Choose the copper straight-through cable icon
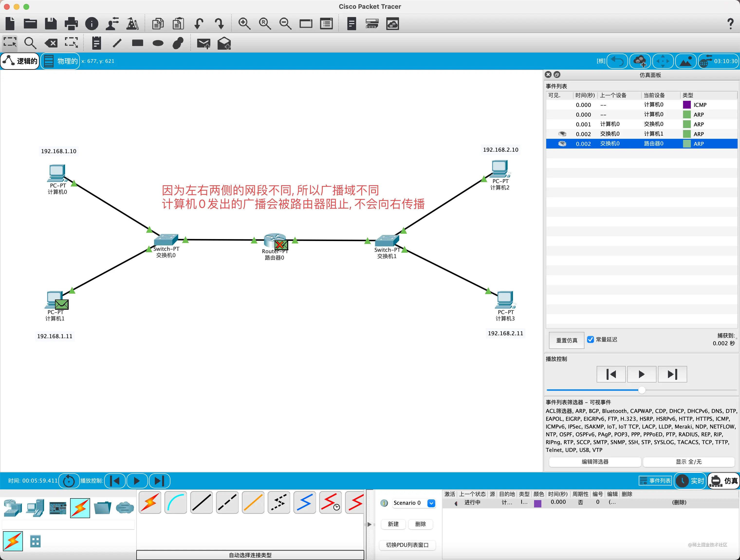Image resolution: width=740 pixels, height=560 pixels. click(201, 503)
